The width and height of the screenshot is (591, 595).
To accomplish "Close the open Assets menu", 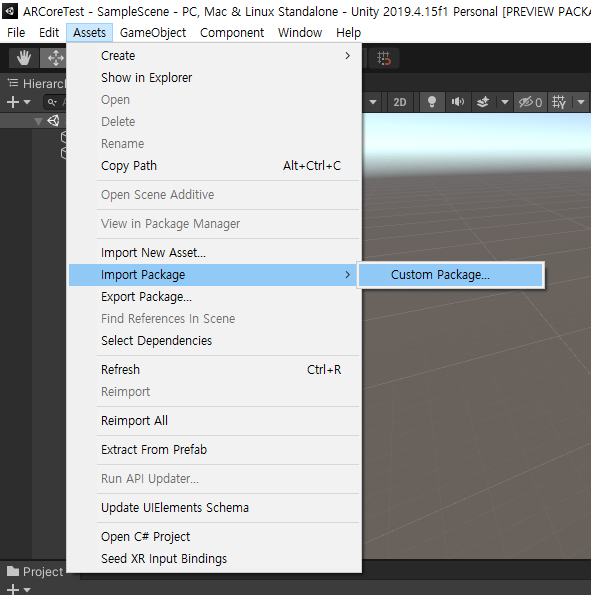I will coord(89,33).
